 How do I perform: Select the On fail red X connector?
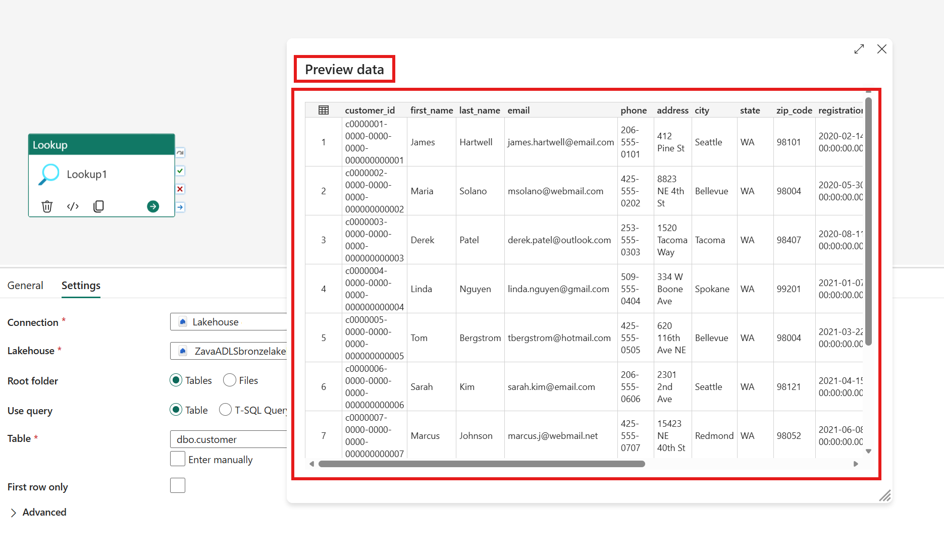(180, 189)
